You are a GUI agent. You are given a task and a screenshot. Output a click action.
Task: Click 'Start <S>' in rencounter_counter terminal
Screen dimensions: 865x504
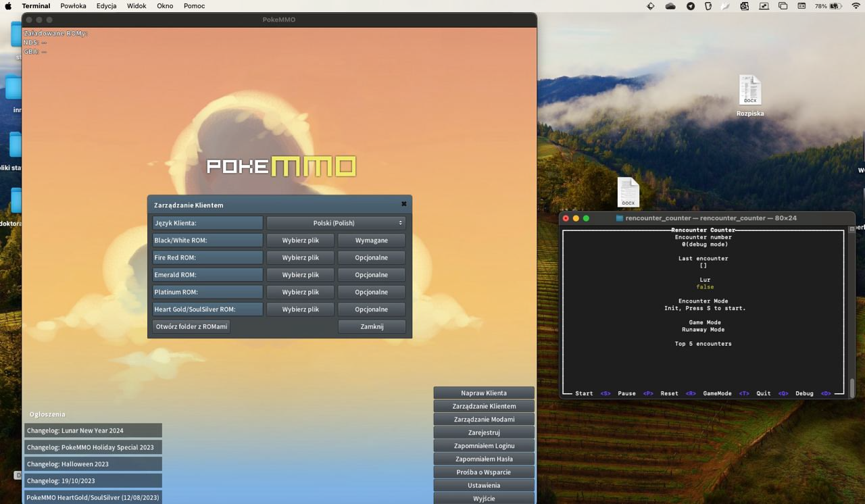pyautogui.click(x=593, y=393)
